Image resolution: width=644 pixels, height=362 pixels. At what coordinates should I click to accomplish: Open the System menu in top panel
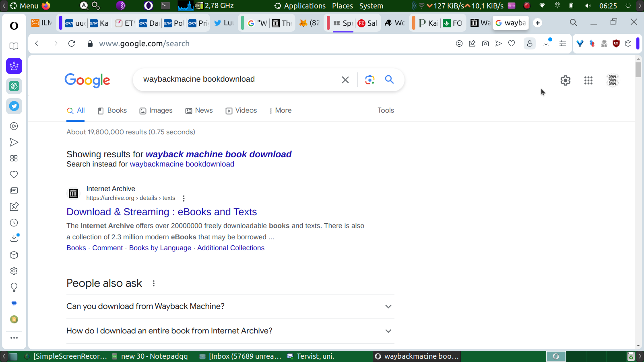tap(371, 6)
